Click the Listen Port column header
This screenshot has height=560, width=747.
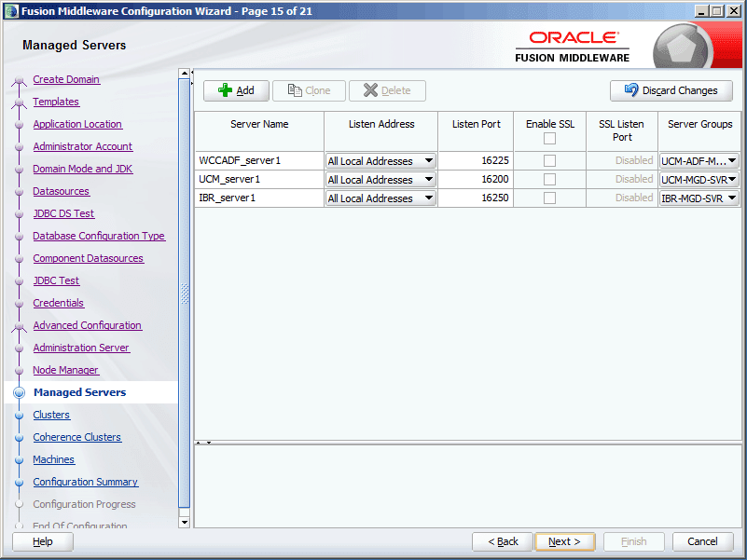coord(476,131)
